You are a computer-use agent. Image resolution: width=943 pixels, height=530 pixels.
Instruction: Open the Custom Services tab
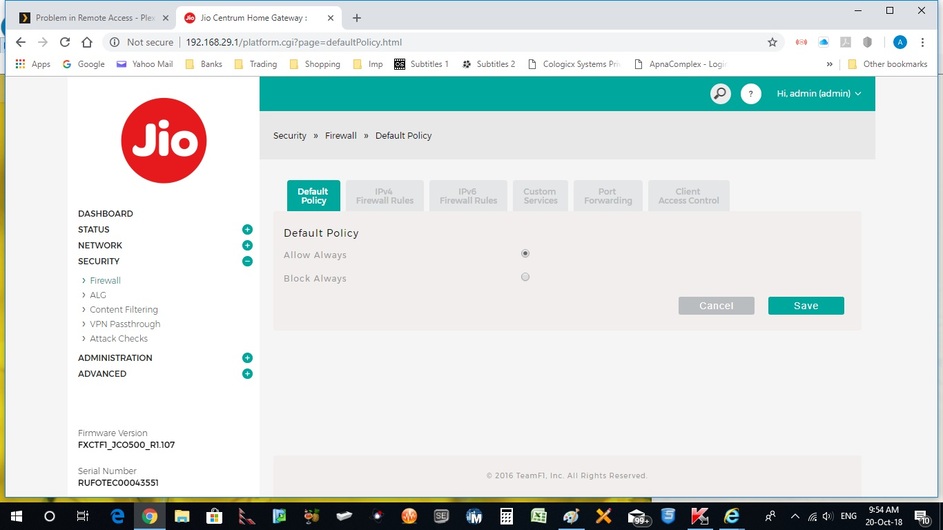pos(540,196)
